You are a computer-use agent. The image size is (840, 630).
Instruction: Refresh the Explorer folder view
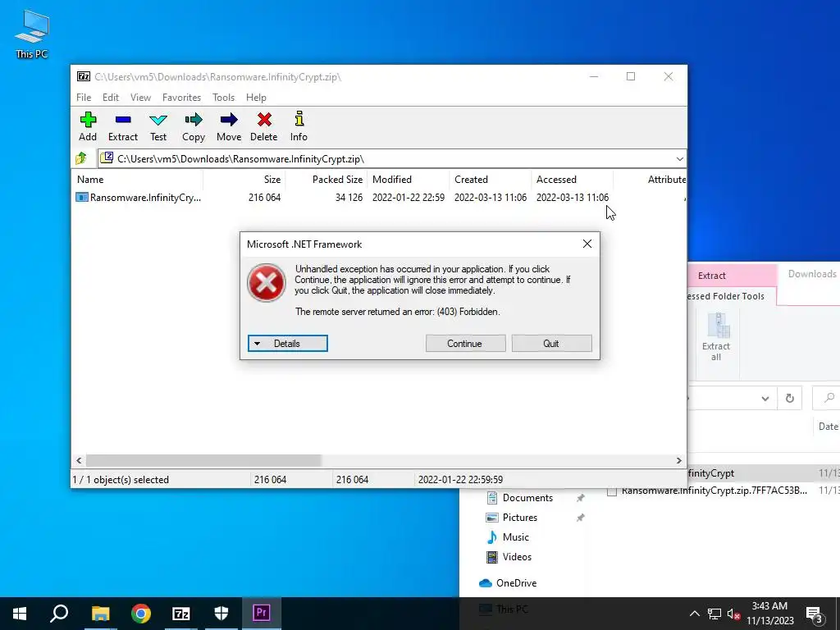pos(790,398)
